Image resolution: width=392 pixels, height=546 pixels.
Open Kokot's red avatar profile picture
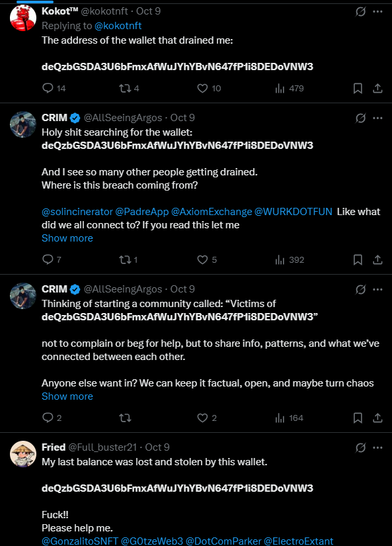tap(23, 18)
